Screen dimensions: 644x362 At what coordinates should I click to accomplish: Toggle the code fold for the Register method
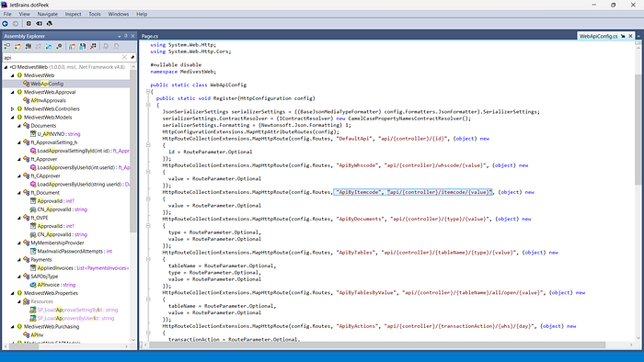[x=148, y=105]
